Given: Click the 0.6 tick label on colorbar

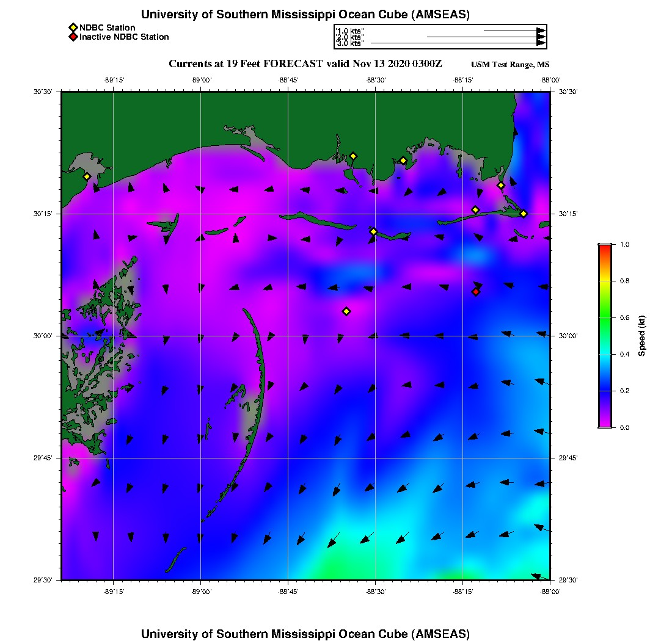Looking at the screenshot, I should click(x=624, y=317).
